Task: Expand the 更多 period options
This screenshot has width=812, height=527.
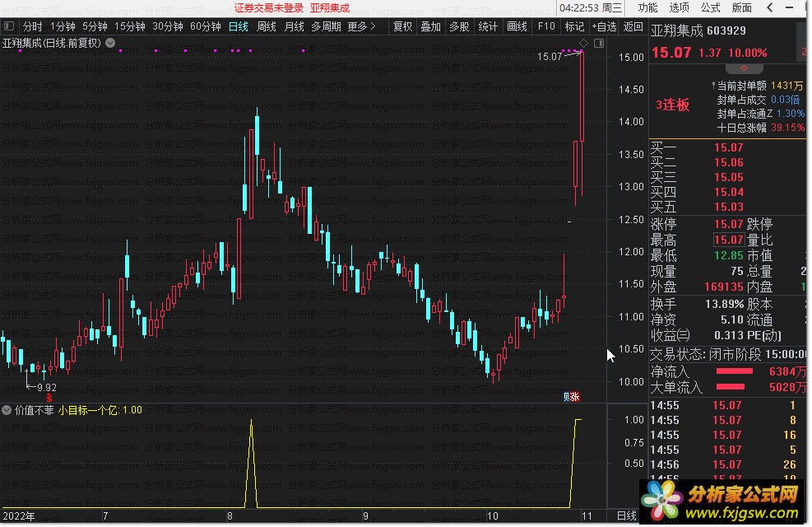Action: 361,26
